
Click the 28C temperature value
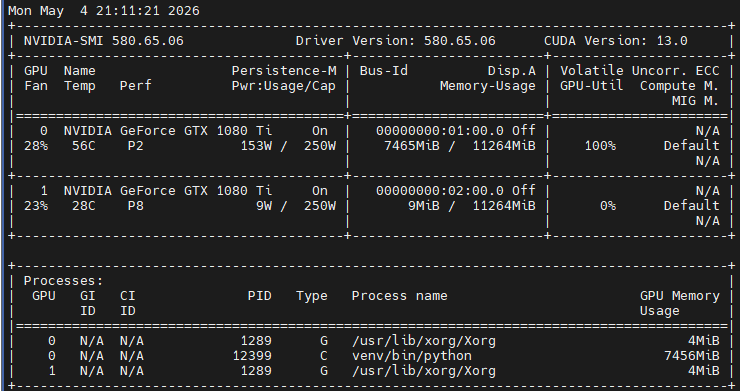tap(84, 206)
